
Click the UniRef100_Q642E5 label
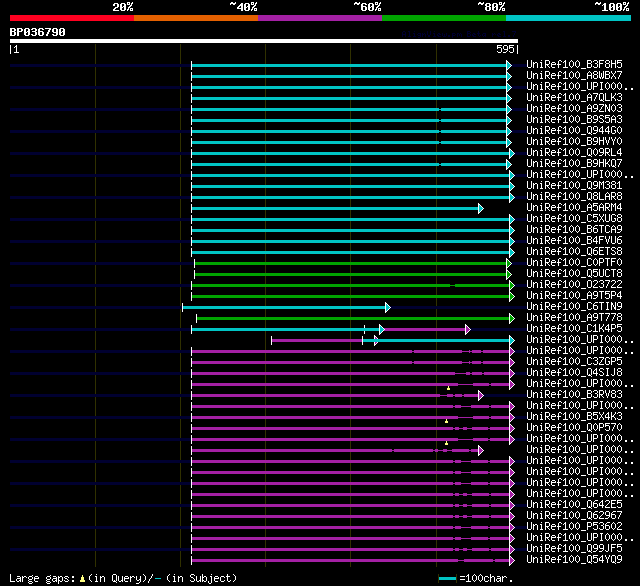pos(574,505)
